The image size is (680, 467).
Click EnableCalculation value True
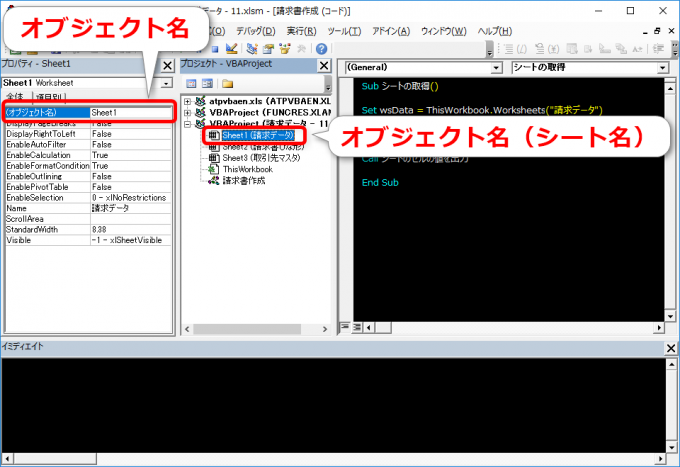pos(131,155)
